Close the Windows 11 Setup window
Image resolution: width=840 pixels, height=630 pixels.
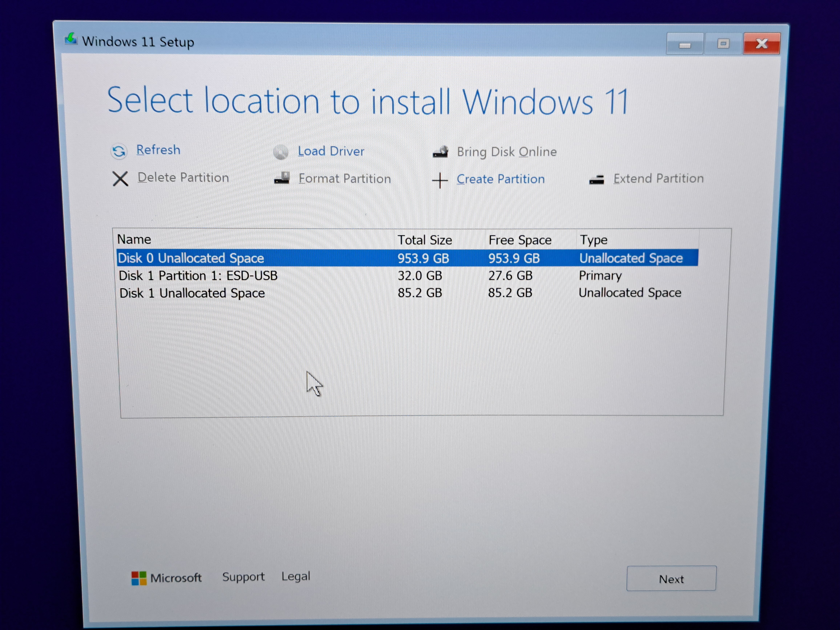[x=761, y=44]
